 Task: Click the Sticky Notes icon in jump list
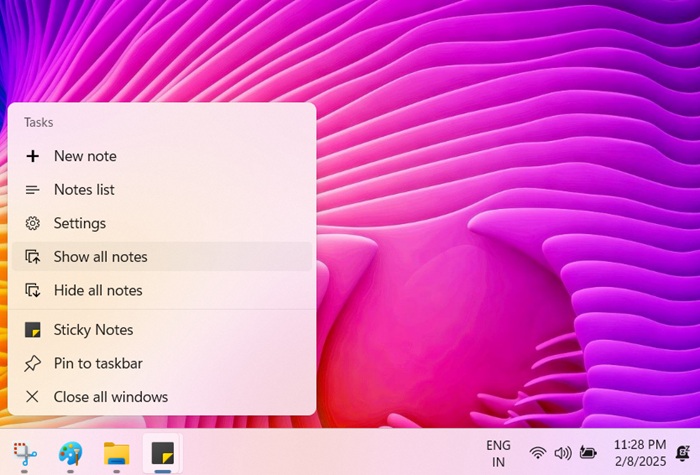click(x=33, y=329)
